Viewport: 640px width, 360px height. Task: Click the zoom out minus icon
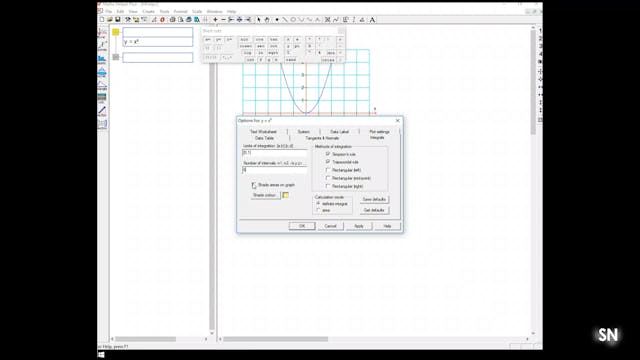coord(223,20)
